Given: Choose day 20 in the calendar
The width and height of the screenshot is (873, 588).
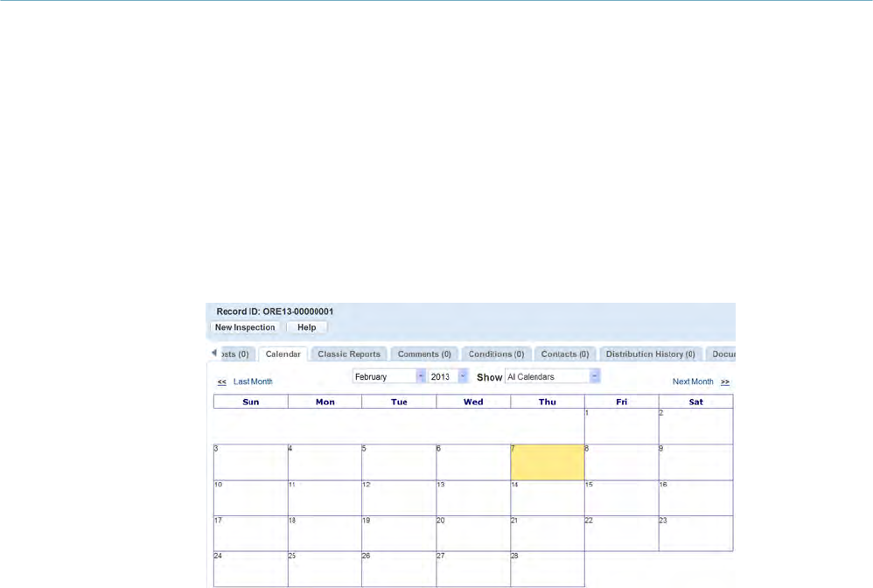Looking at the screenshot, I should (x=473, y=534).
